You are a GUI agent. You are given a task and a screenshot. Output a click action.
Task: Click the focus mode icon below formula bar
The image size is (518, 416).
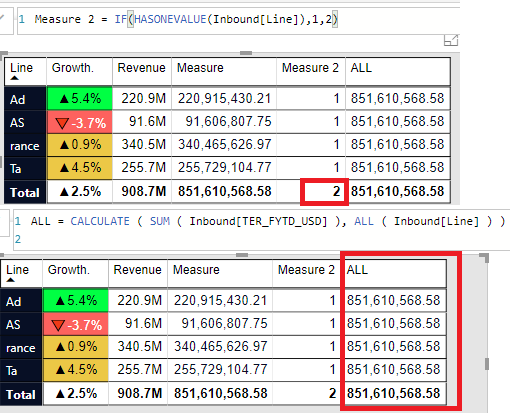click(451, 40)
